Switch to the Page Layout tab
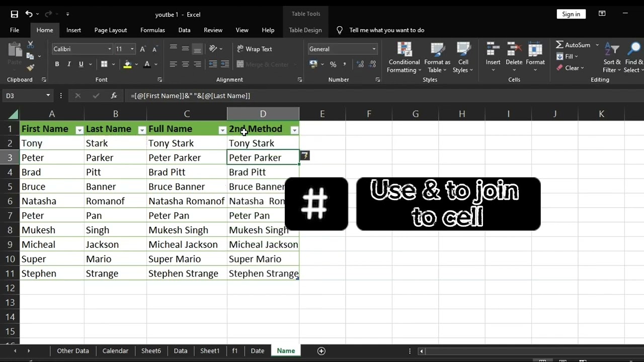The height and width of the screenshot is (362, 644). tap(110, 30)
